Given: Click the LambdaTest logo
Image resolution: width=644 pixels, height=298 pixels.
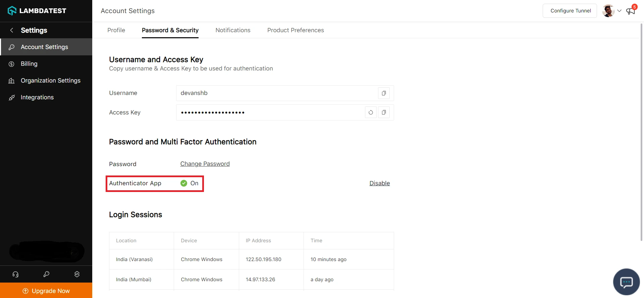Looking at the screenshot, I should tap(37, 11).
